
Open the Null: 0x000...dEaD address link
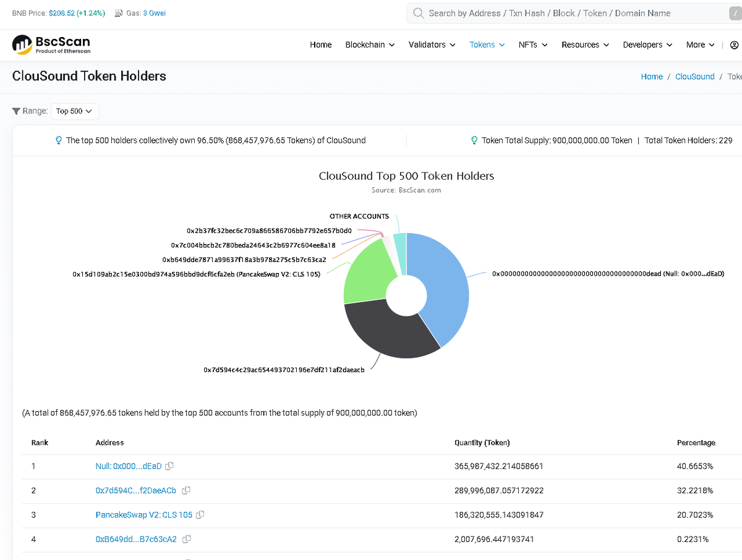(129, 466)
